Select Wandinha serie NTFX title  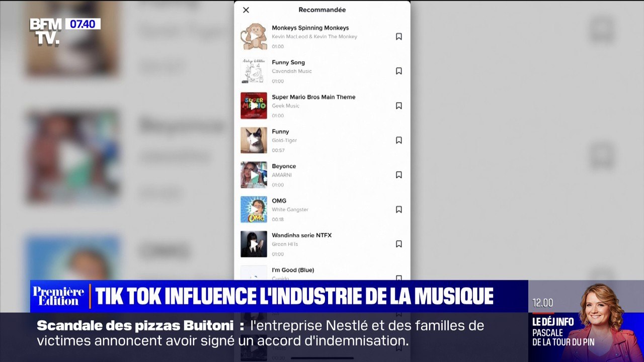302,235
